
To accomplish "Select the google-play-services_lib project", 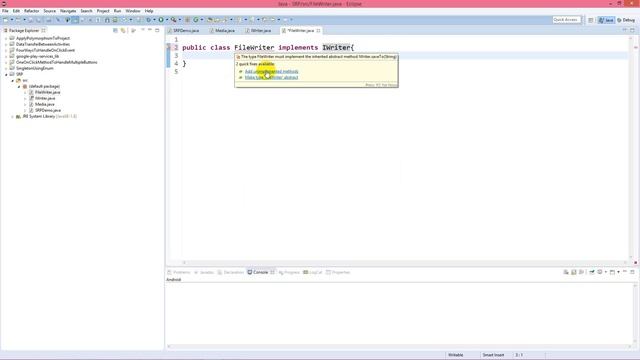I will click(37, 56).
